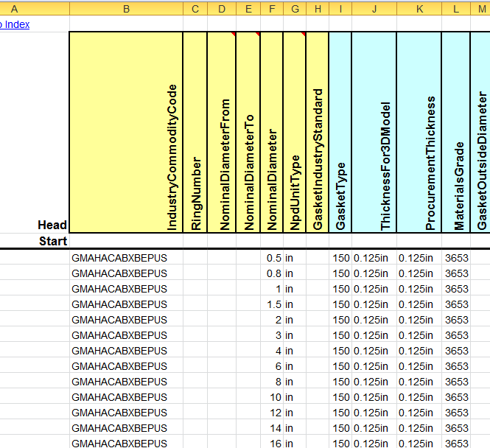
Task: Select unit 'in' in the 8 diameter row
Action: [x=295, y=382]
